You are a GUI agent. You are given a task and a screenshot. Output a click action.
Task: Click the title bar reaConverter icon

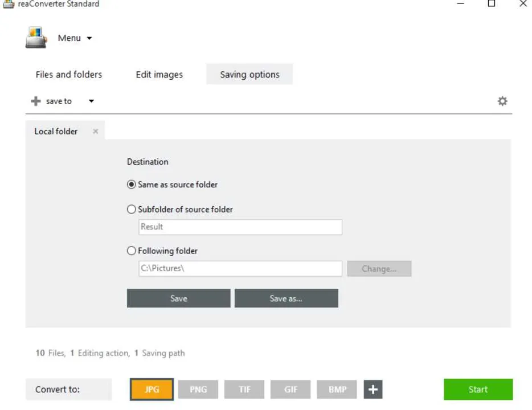click(9, 4)
